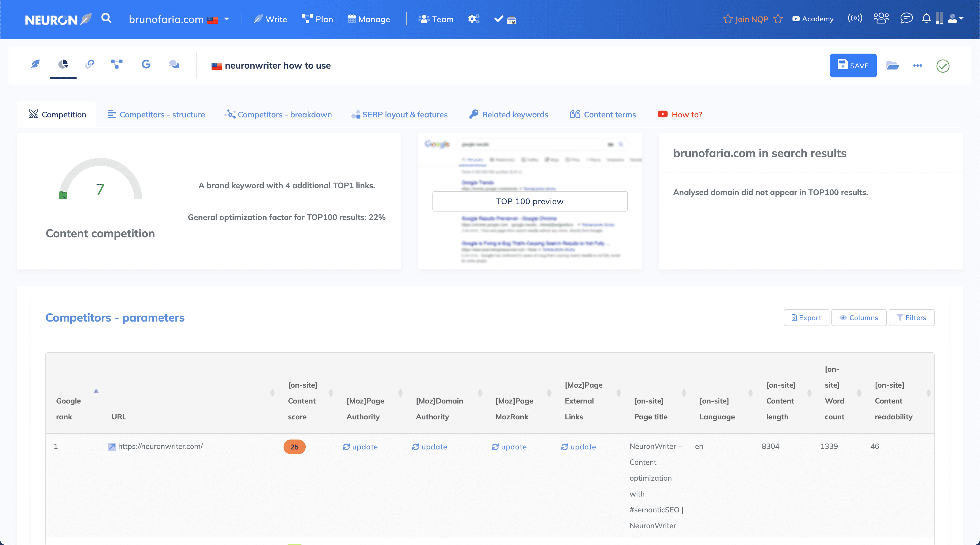
Task: Click the Join NQP link
Action: pos(753,19)
